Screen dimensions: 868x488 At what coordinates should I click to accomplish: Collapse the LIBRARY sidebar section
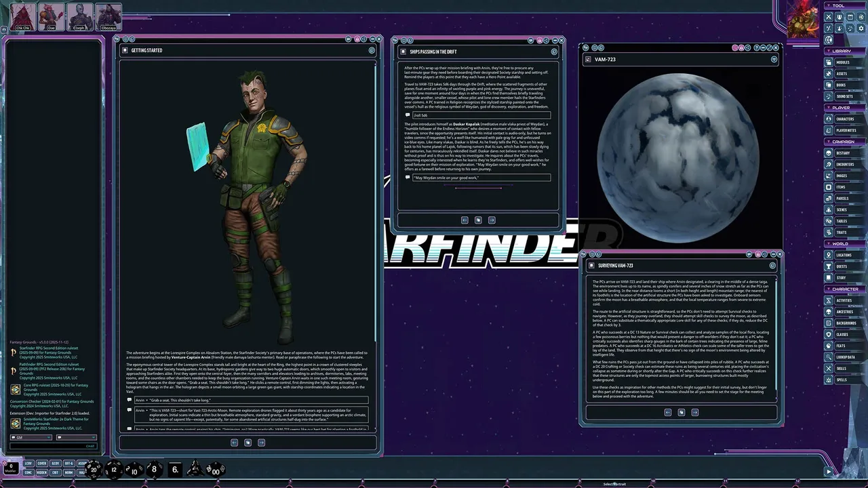click(x=845, y=51)
